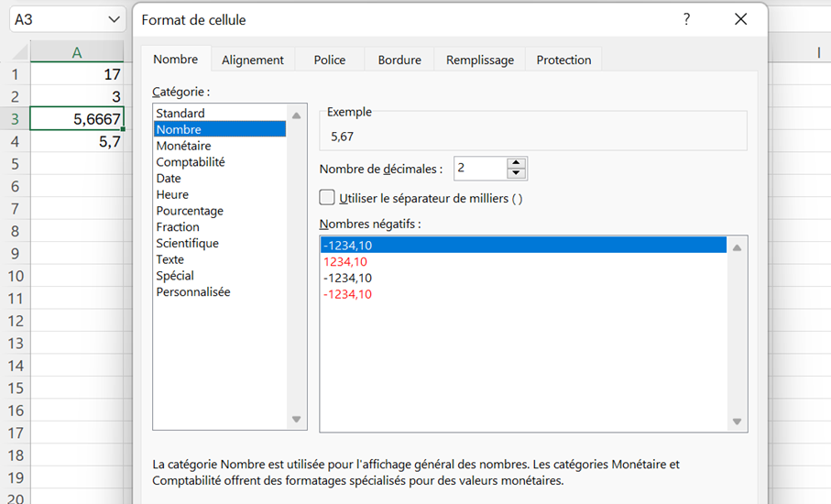The image size is (831, 504).
Task: Open the Protection tab
Action: click(563, 60)
